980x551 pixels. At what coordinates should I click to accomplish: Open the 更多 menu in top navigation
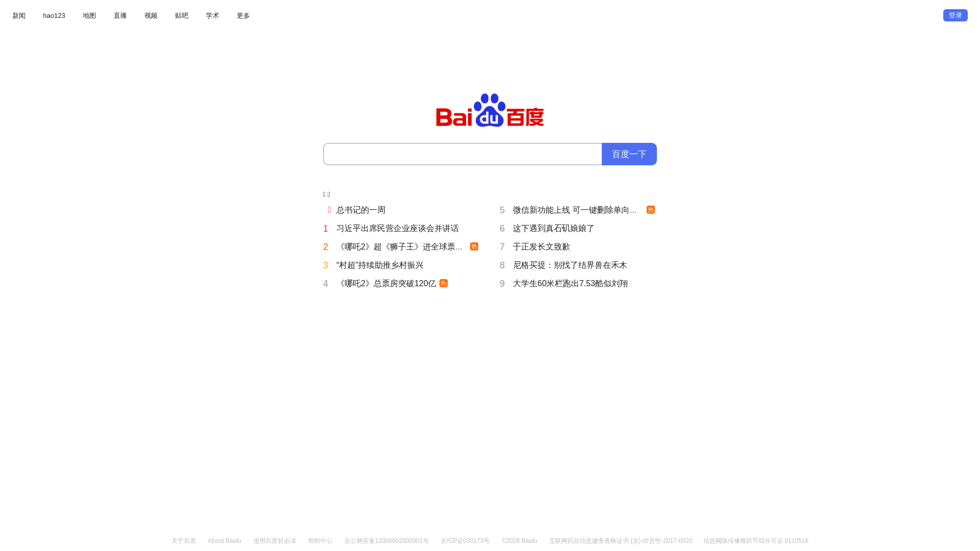(x=243, y=16)
